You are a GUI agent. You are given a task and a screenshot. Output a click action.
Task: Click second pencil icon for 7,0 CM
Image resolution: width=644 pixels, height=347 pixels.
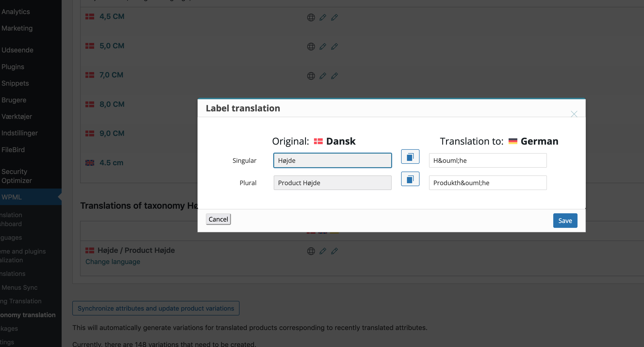click(334, 76)
